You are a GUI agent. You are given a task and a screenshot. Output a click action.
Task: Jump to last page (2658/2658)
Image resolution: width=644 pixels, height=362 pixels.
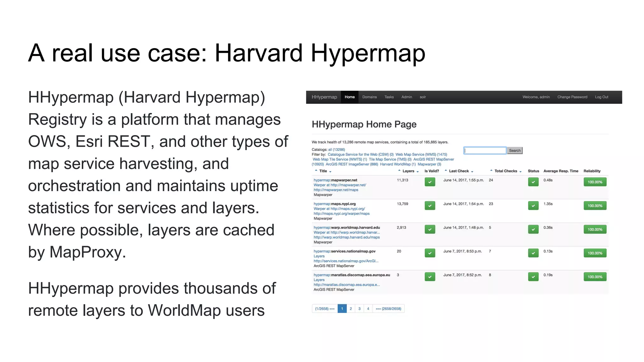point(388,309)
